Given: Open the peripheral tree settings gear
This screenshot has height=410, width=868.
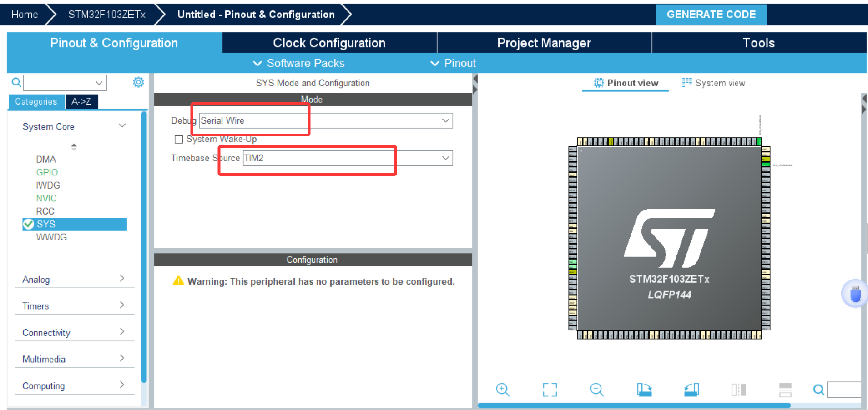Looking at the screenshot, I should pos(138,82).
